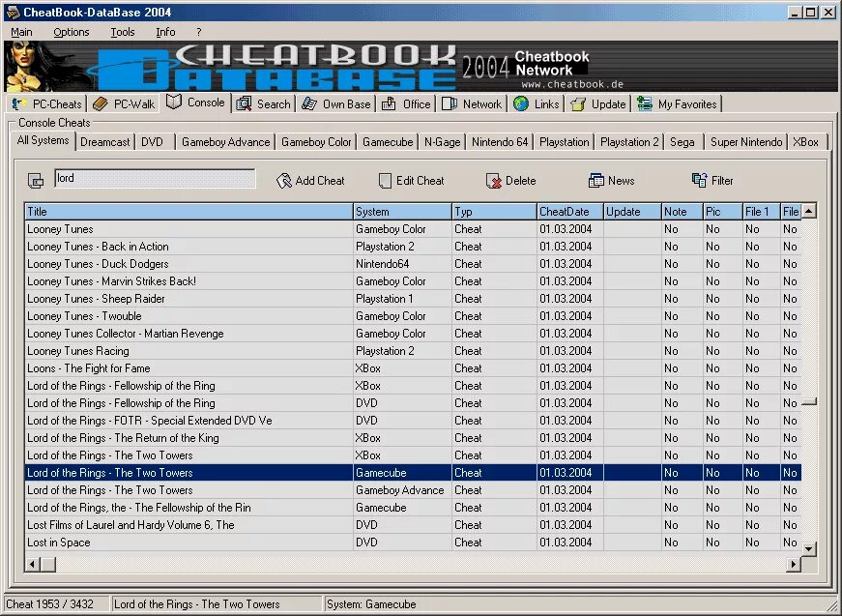This screenshot has height=616, width=842.
Task: Switch to the Gameboy Color tab
Action: pyautogui.click(x=316, y=142)
